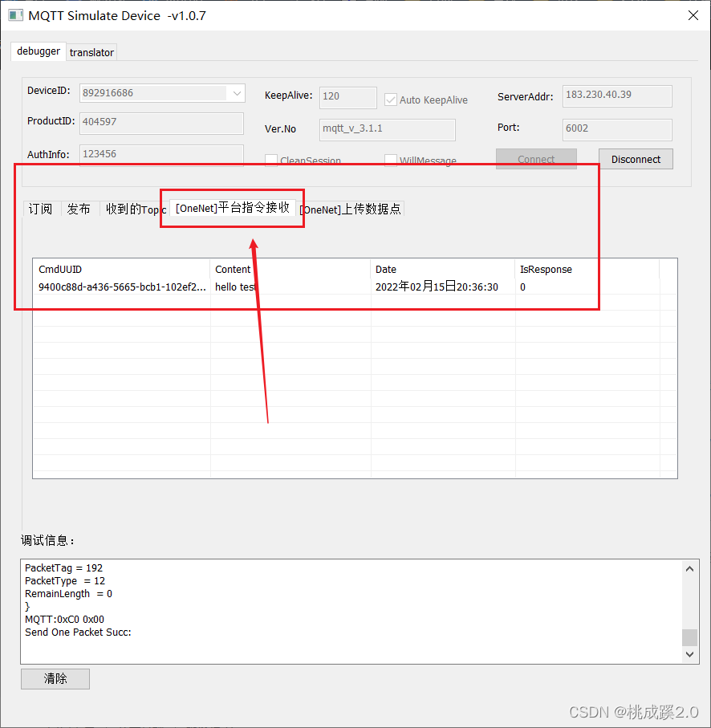Click the 'MQTT:0xC0 0x00' log line
Image resolution: width=711 pixels, height=728 pixels.
point(64,620)
